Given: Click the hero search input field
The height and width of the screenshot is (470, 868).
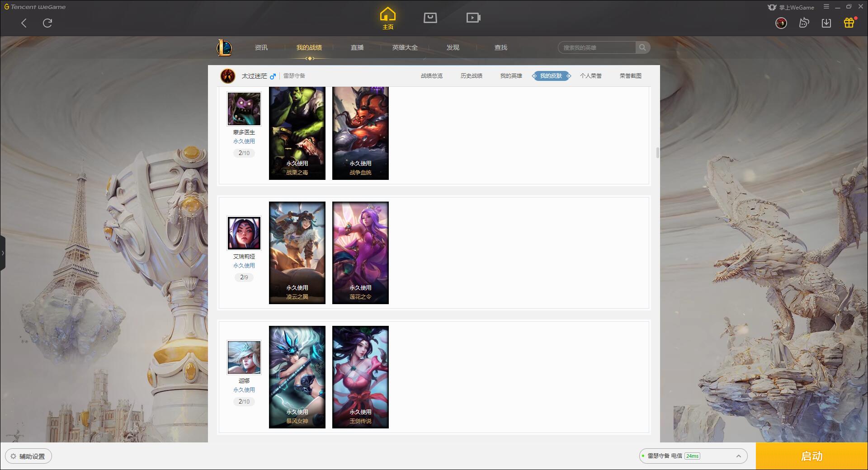Looking at the screenshot, I should click(x=597, y=47).
